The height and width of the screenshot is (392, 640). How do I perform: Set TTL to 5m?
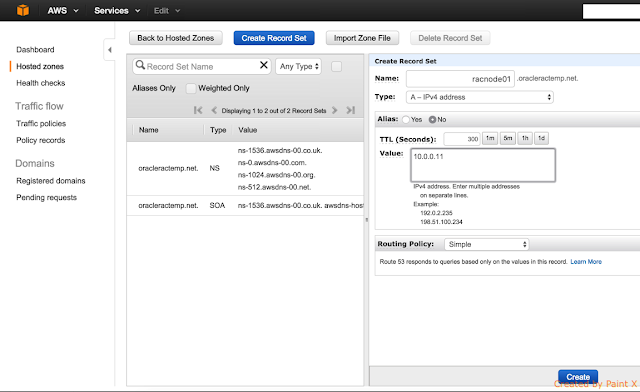[508, 138]
